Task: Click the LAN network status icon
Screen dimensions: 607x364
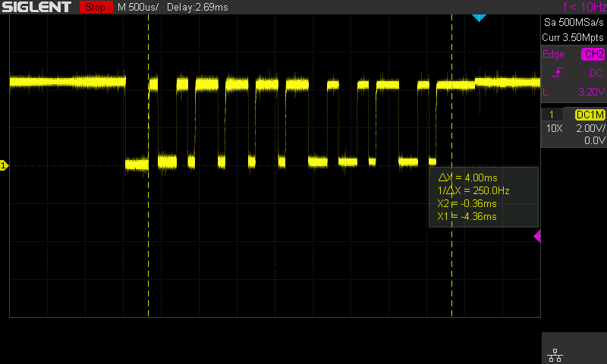Action: point(554,354)
